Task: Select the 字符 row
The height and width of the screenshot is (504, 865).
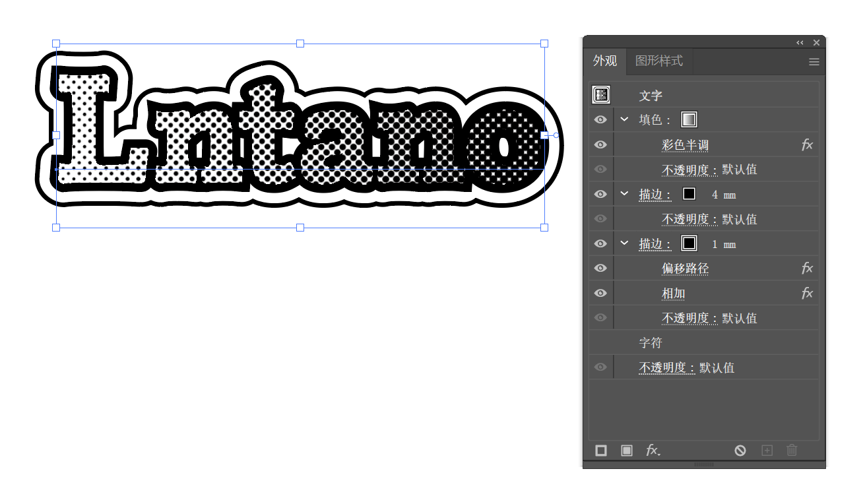Action: [703, 343]
